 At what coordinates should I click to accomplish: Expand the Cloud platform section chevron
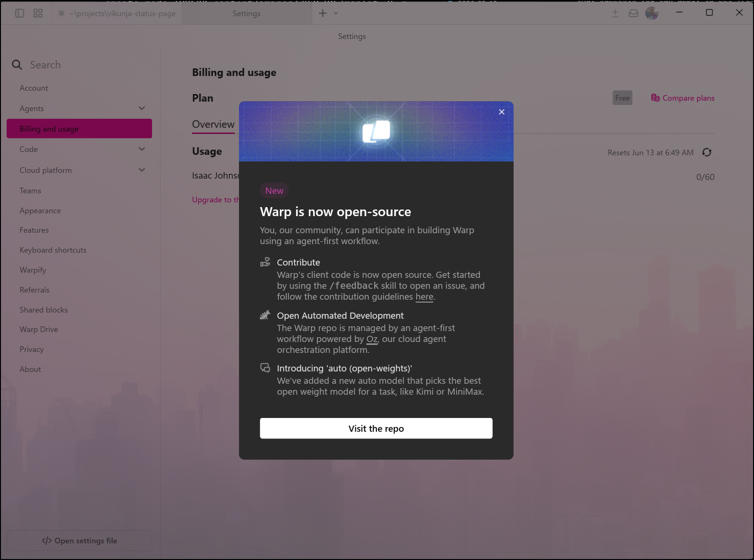click(x=142, y=170)
